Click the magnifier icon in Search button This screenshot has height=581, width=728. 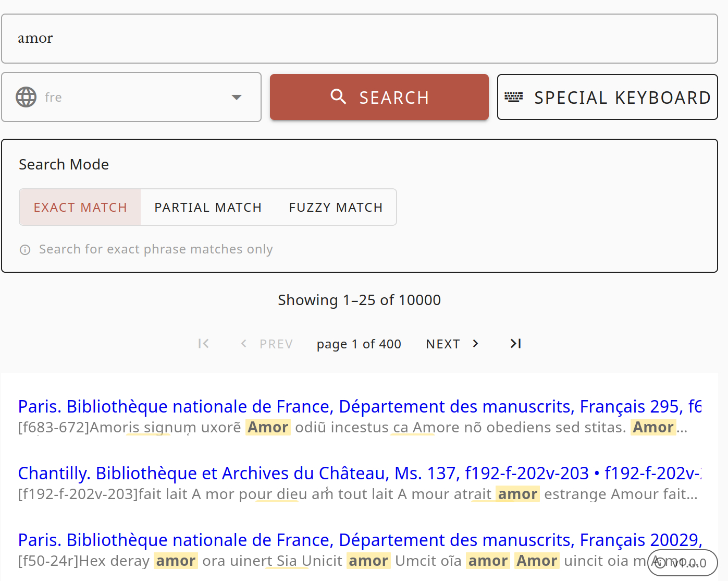point(338,96)
